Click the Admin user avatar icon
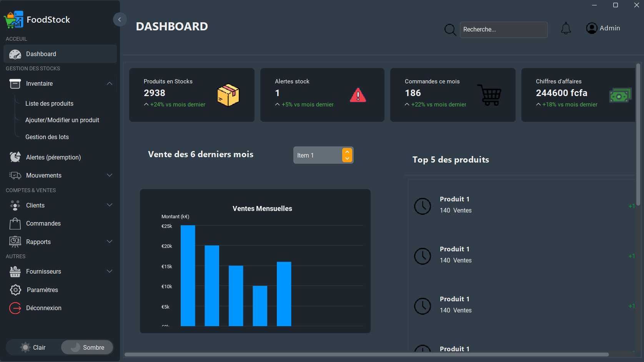The height and width of the screenshot is (362, 644). [x=591, y=28]
